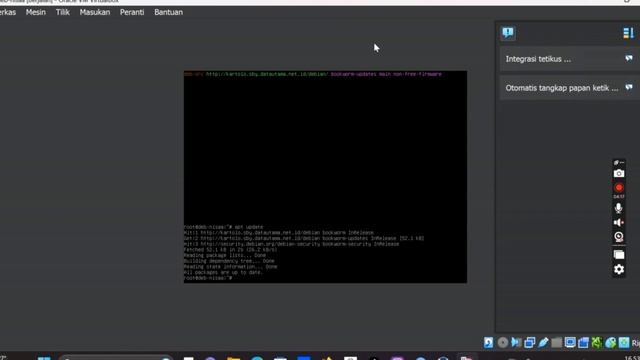Open the recorder captures gallery icon
The image size is (640, 360).
point(619,255)
